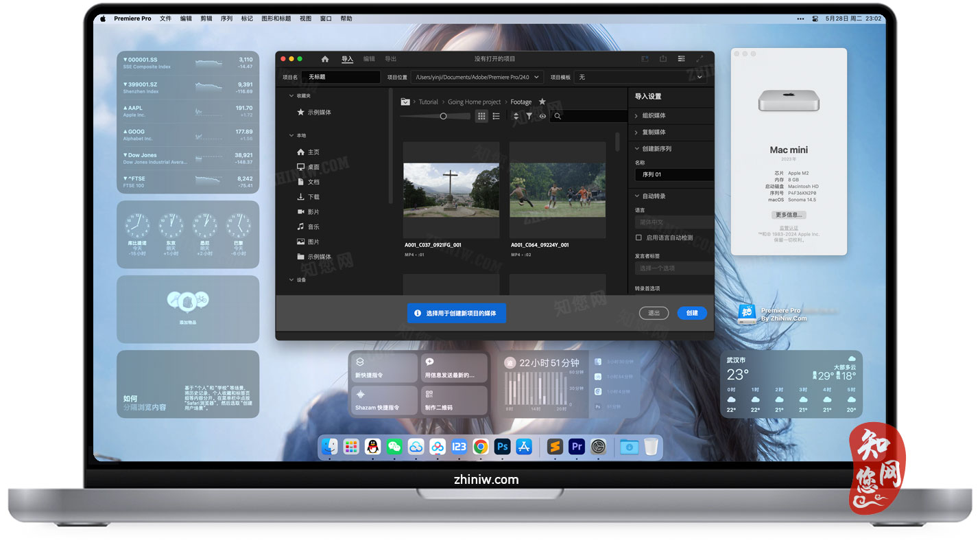This screenshot has width=980, height=547.
Task: Open Photoshop from the Dock
Action: pos(503,447)
